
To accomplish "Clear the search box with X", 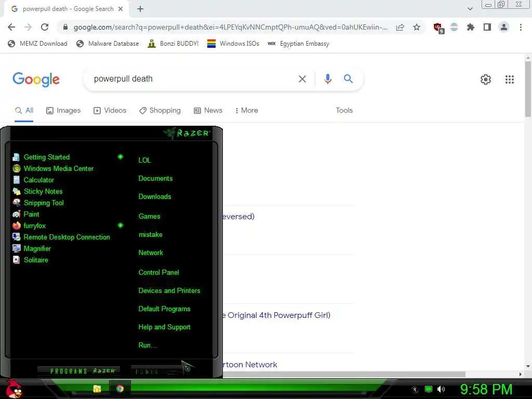I will pos(302,79).
